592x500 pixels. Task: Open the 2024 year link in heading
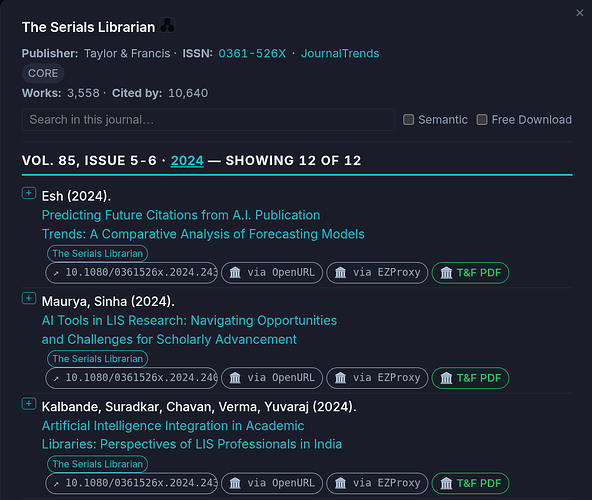[187, 161]
